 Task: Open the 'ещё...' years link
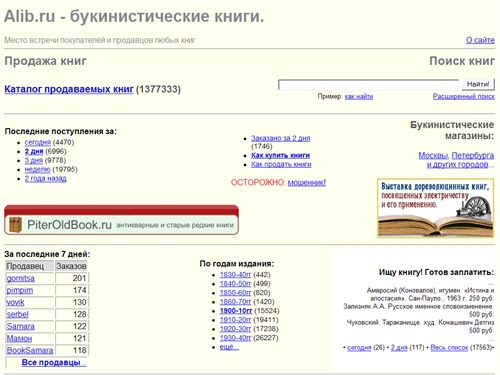click(229, 347)
